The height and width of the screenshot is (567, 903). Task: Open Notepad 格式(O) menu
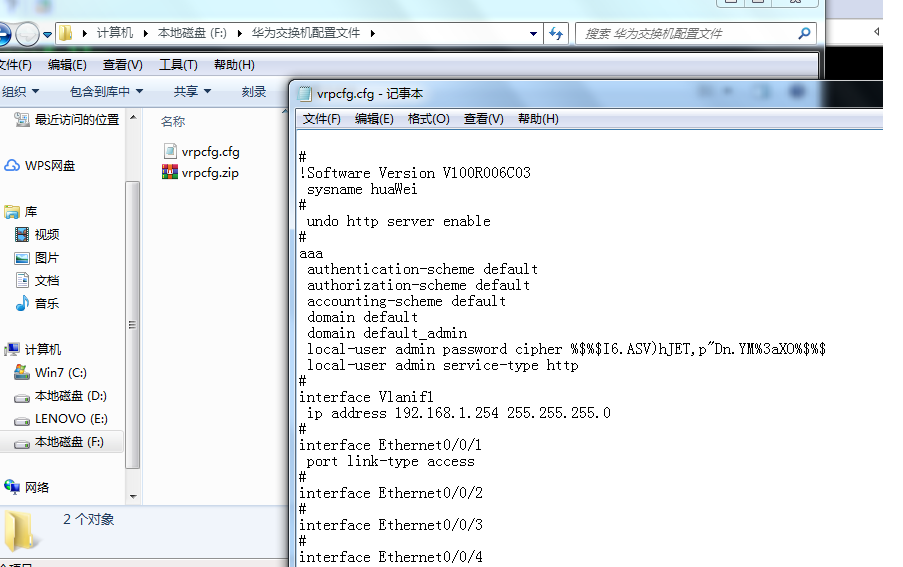(428, 119)
